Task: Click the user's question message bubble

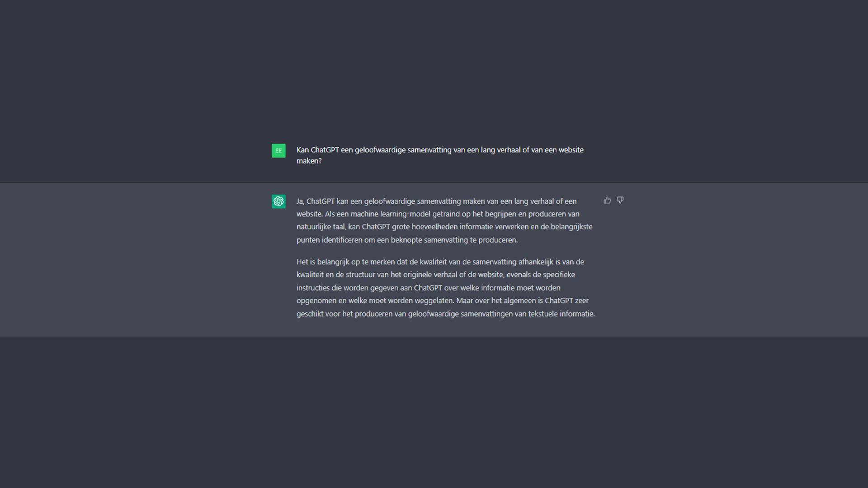Action: [x=440, y=155]
